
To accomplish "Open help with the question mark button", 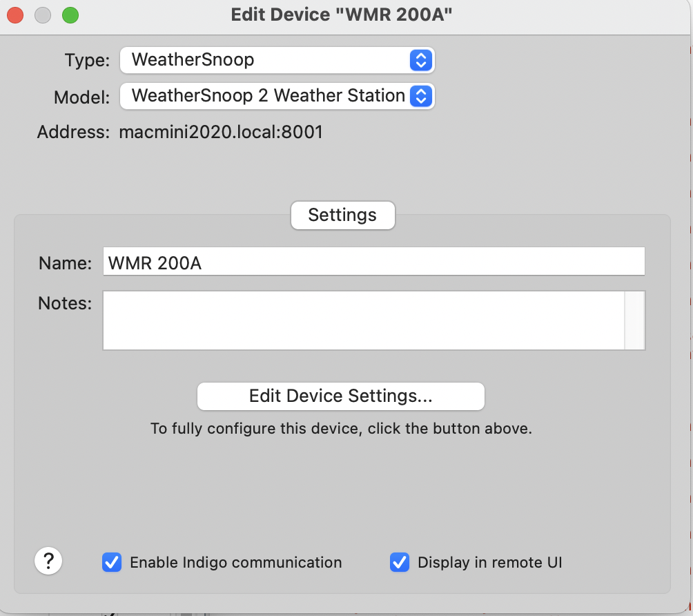I will tap(48, 561).
